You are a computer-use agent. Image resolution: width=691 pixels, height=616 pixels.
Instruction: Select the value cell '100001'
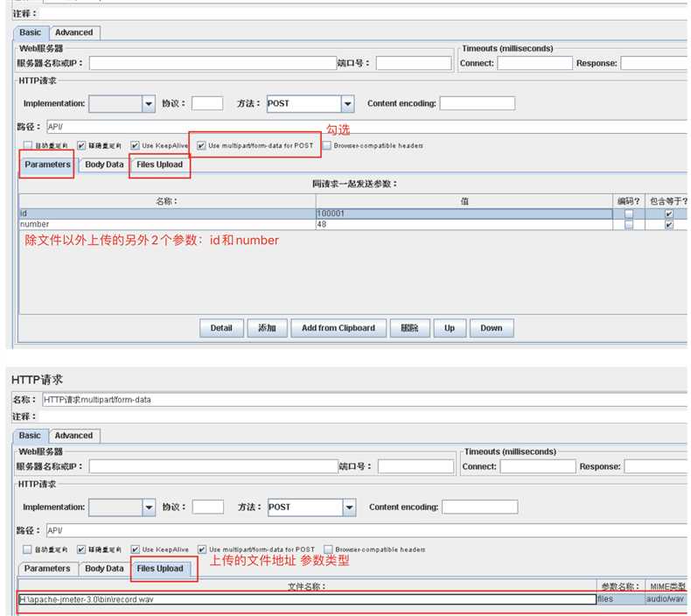(x=464, y=213)
